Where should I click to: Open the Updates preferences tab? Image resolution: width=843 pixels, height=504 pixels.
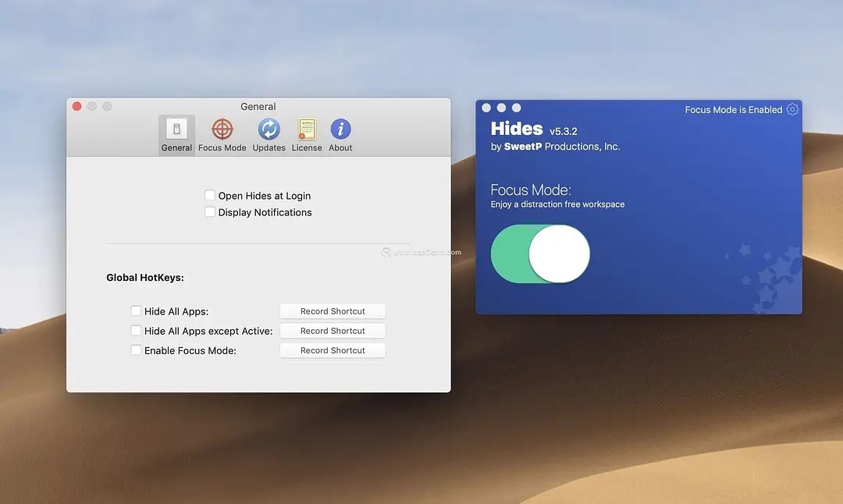click(x=269, y=135)
